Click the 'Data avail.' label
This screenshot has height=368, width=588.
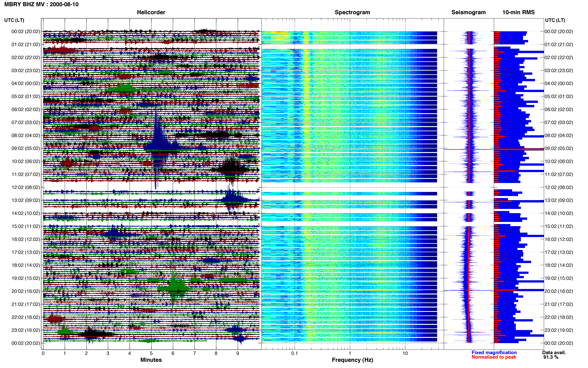click(554, 352)
